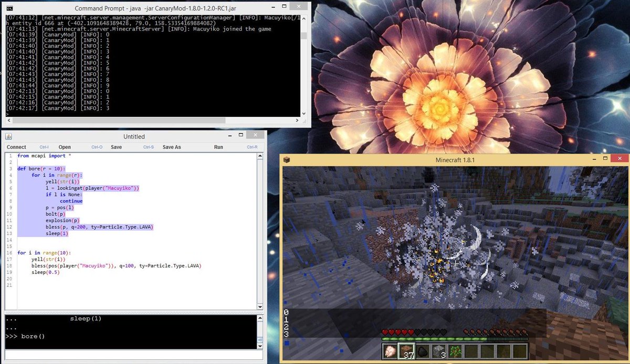
Task: Click the 'bolt(p)' code line
Action: click(55, 214)
